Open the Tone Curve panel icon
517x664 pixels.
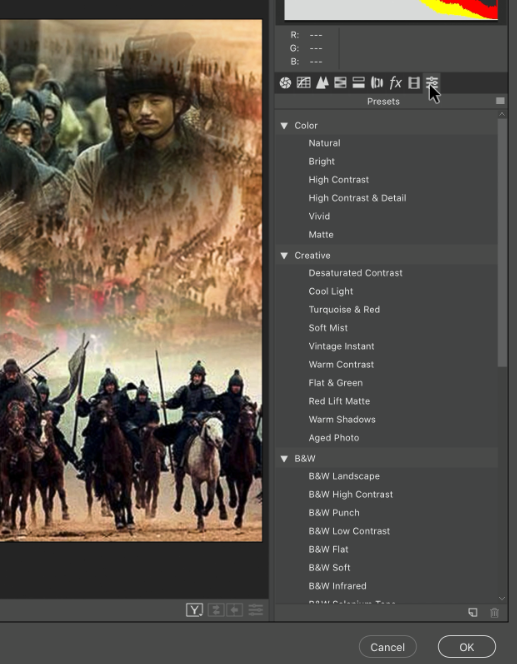[304, 83]
